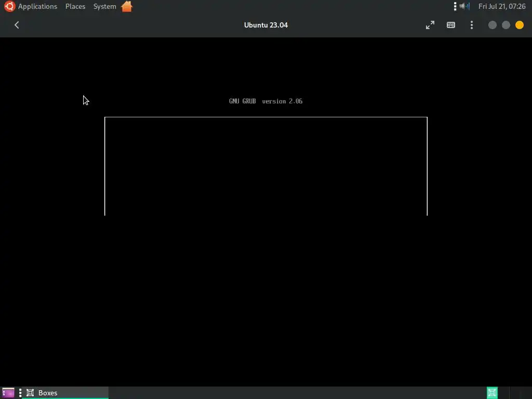Close the Boxes window with the orange button
This screenshot has height=399, width=532.
[519, 25]
